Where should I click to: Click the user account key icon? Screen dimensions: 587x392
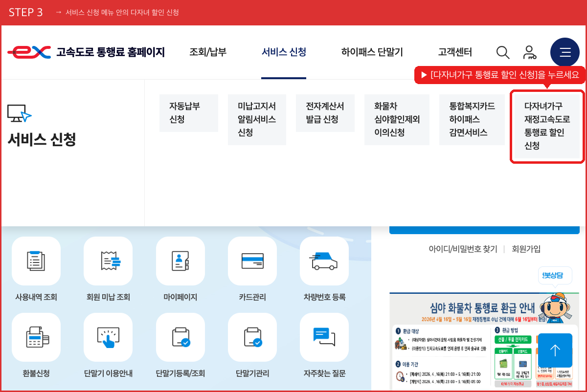529,52
